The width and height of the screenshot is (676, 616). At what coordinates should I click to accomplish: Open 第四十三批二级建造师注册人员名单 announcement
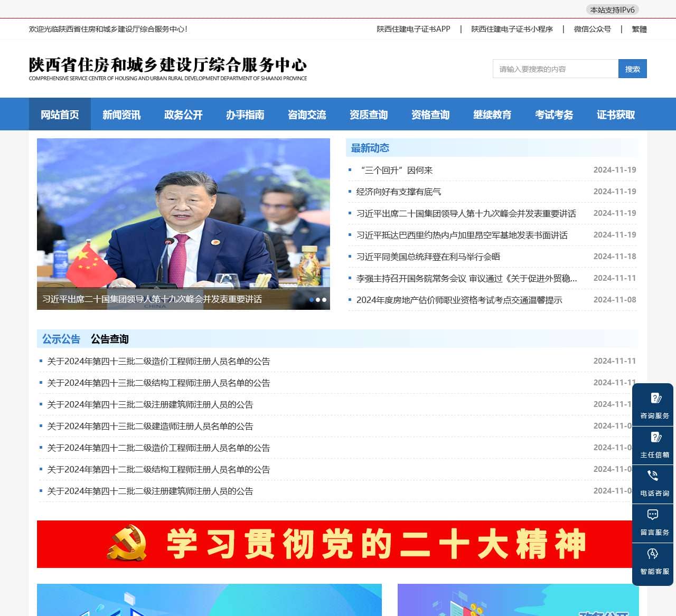tap(150, 426)
